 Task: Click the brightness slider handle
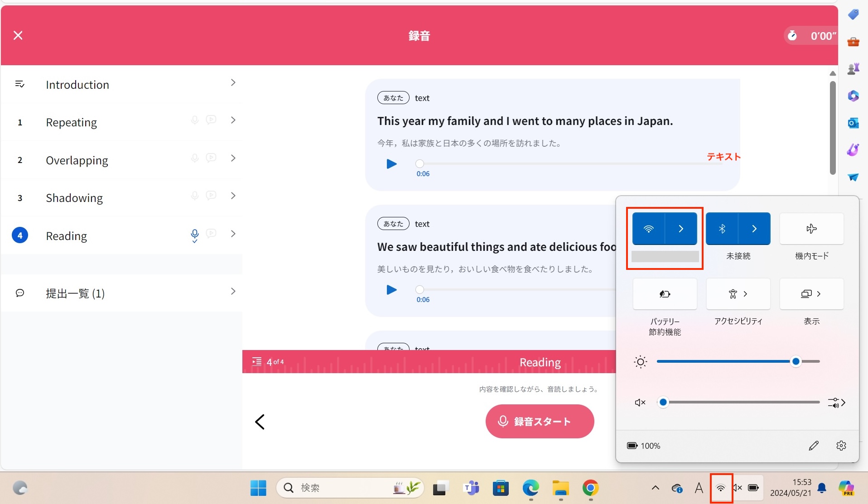[796, 361]
